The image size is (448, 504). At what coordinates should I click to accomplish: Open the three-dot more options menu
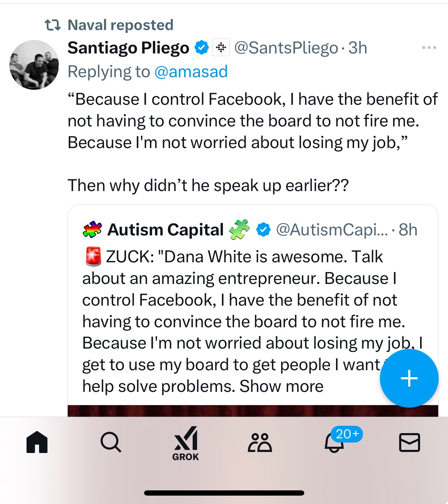[429, 48]
